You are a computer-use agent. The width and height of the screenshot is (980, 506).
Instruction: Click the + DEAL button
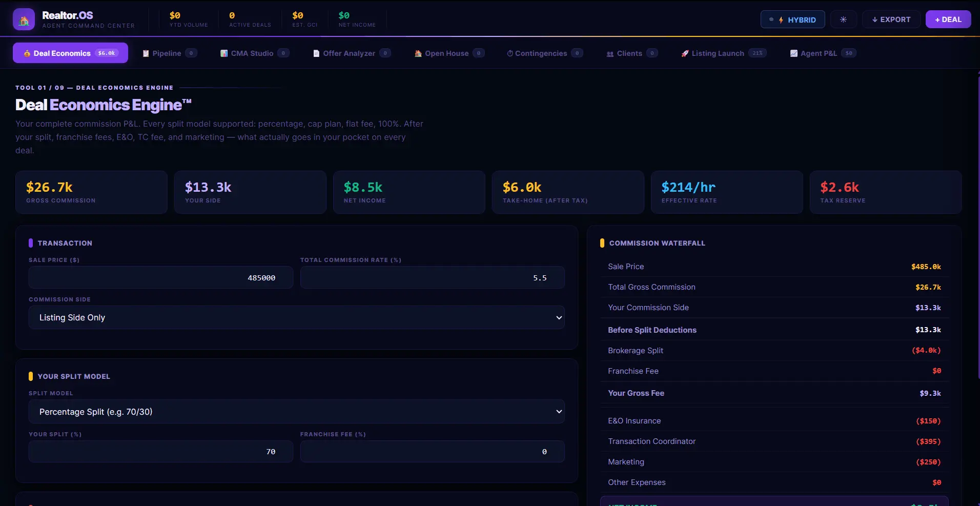pos(948,19)
